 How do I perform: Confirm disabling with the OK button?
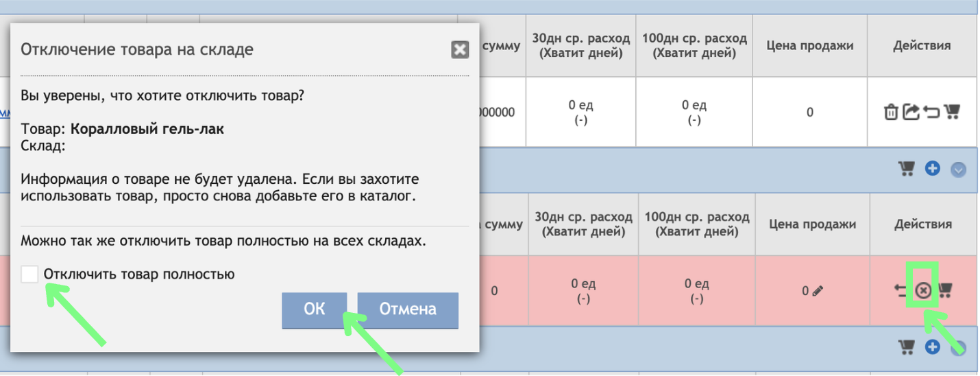315,309
